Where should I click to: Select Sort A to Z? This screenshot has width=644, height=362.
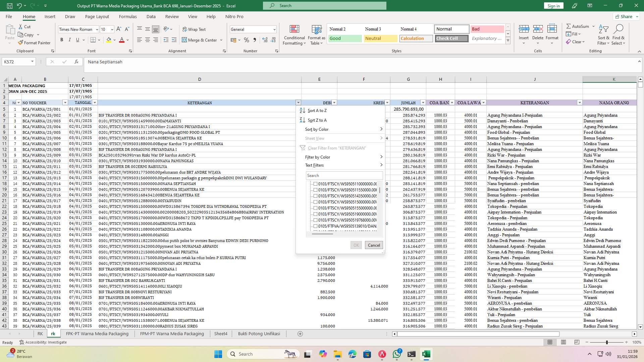[317, 110]
